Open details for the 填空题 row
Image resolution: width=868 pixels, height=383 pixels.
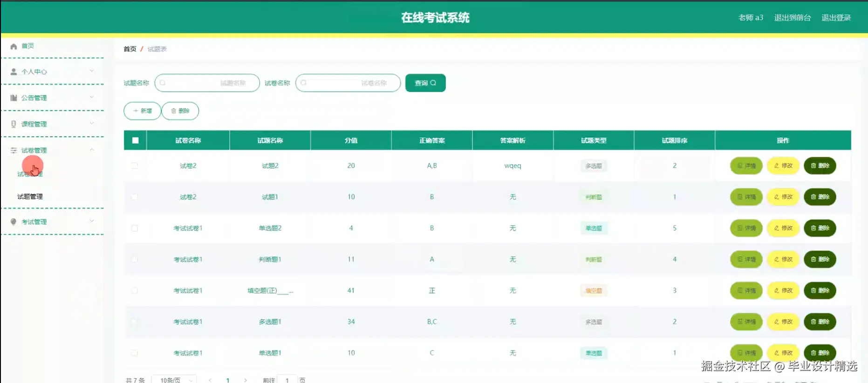click(746, 290)
